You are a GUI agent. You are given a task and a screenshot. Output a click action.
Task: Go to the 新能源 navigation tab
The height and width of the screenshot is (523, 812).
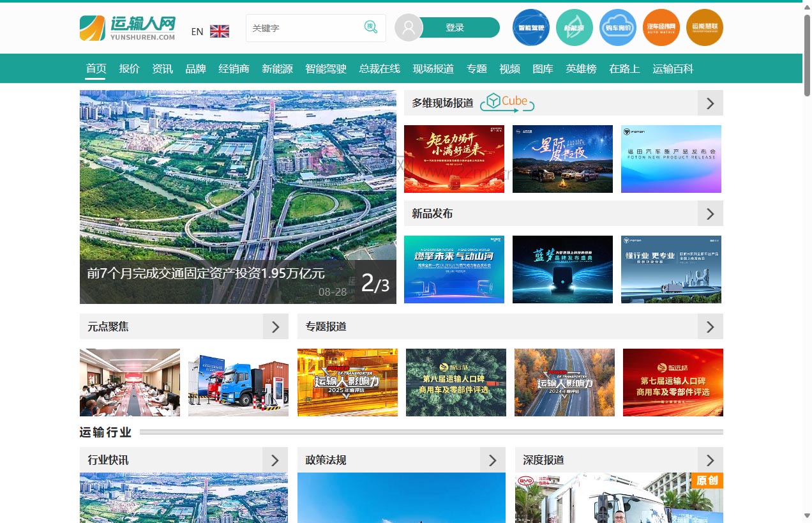(x=277, y=69)
